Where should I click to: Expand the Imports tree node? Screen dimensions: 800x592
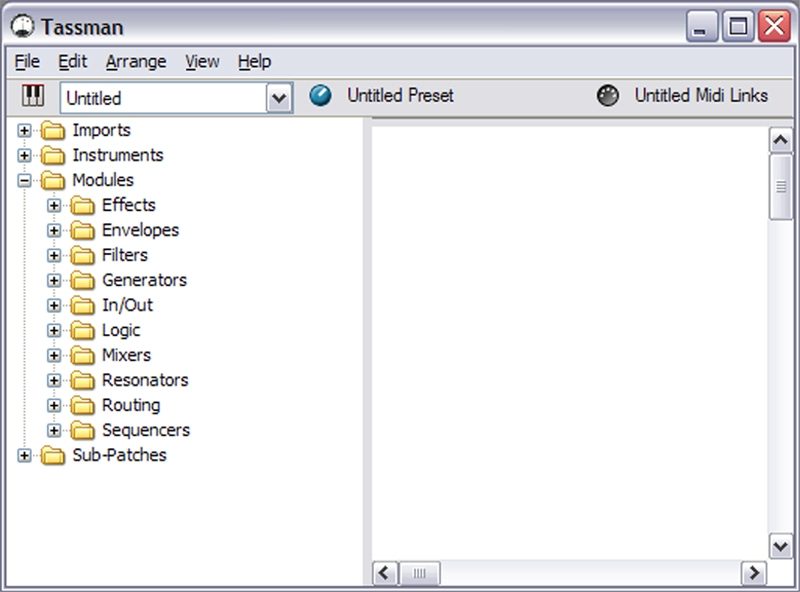tap(24, 131)
